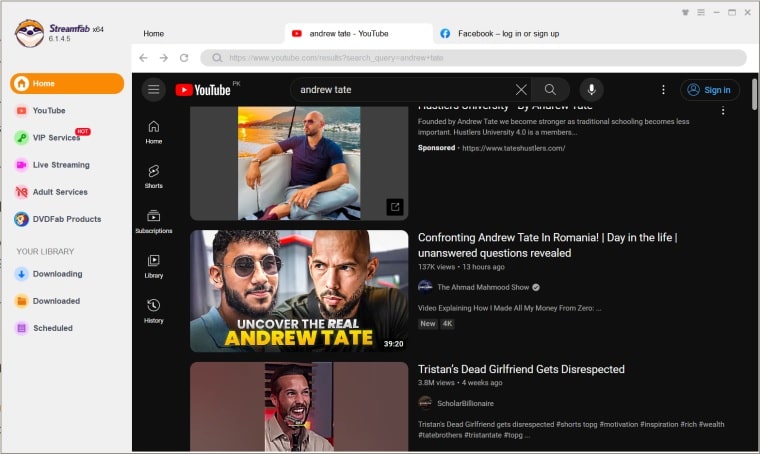The height and width of the screenshot is (454, 760).
Task: Click the New badge on the video
Action: 428,324
